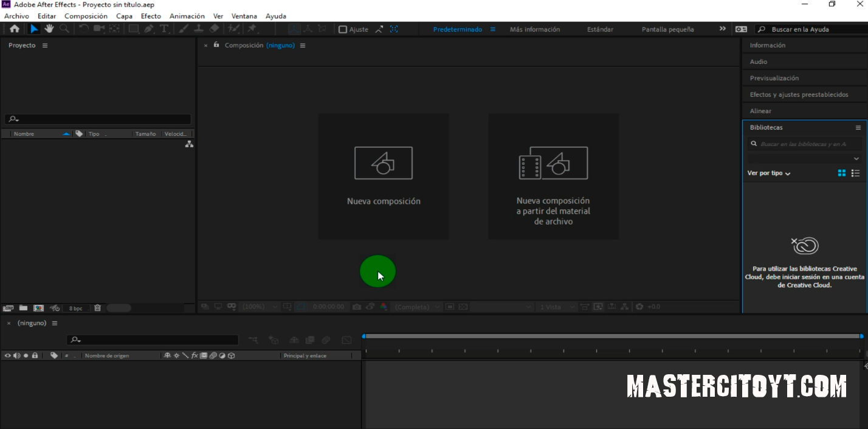Image resolution: width=868 pixels, height=429 pixels.
Task: Expand the workspace overflow chevrons
Action: click(x=722, y=29)
